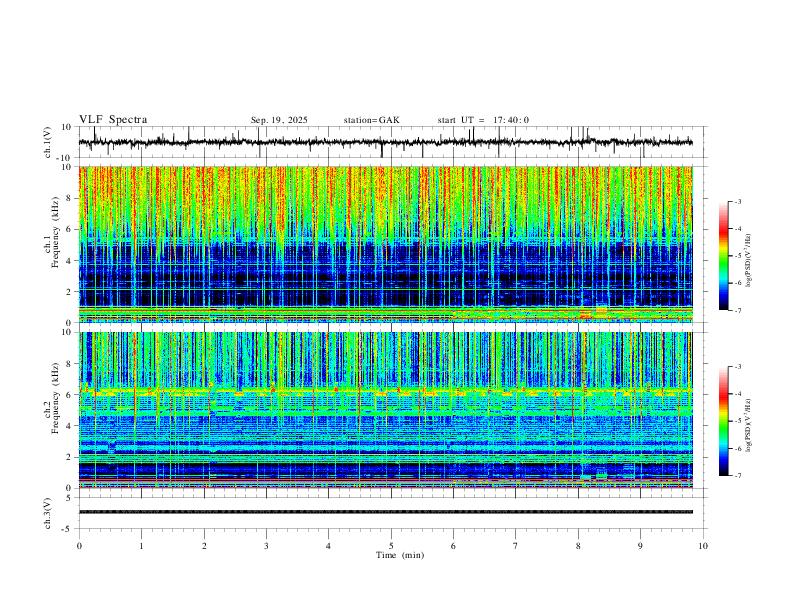This screenshot has width=792, height=612.
Task: Click time axis tick label "5"
Action: (391, 546)
